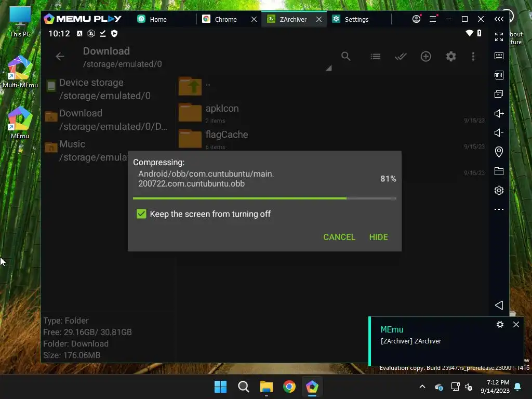
Task: Toggle the list view icon
Action: coord(375,56)
